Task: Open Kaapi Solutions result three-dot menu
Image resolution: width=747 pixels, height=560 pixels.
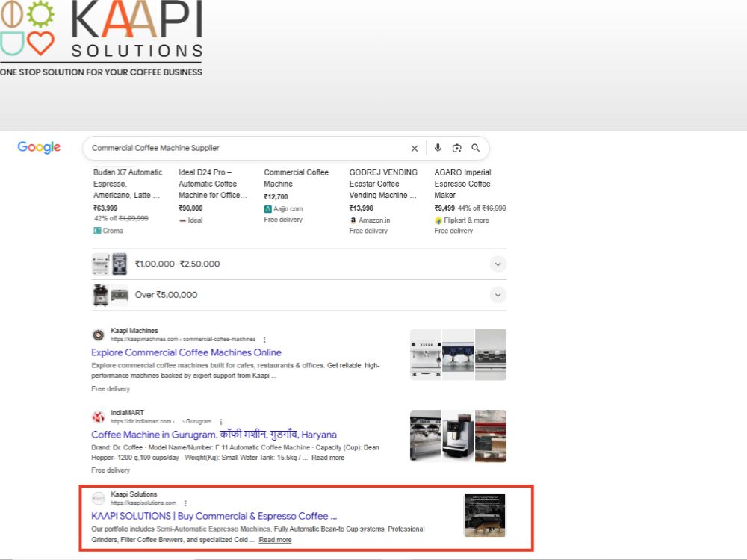Action: click(185, 503)
